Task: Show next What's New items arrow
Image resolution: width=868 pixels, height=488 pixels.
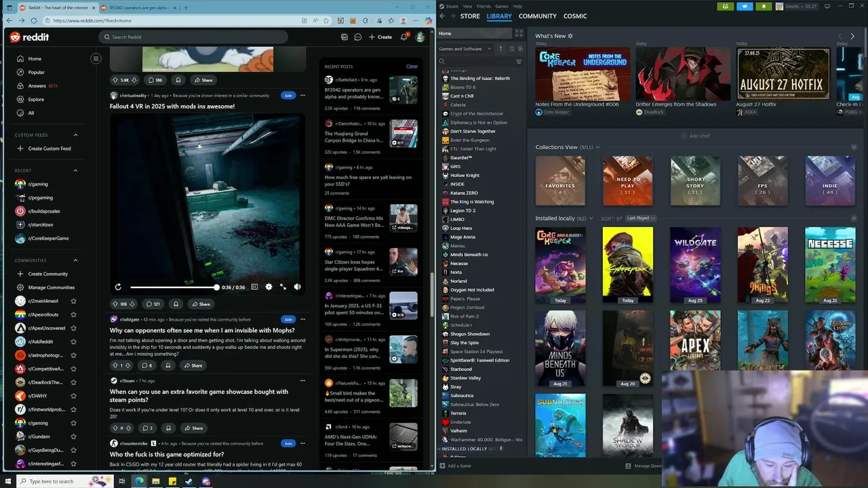Action: [852, 36]
